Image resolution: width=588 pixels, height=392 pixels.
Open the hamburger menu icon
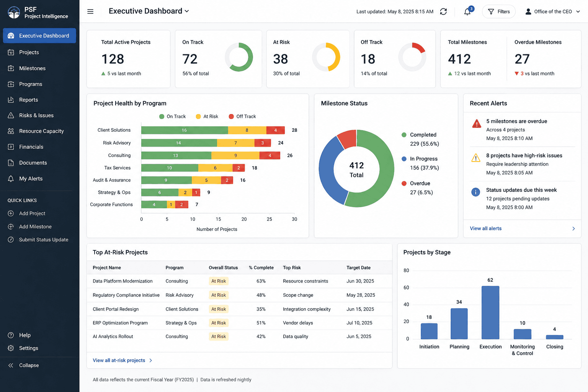pyautogui.click(x=90, y=11)
